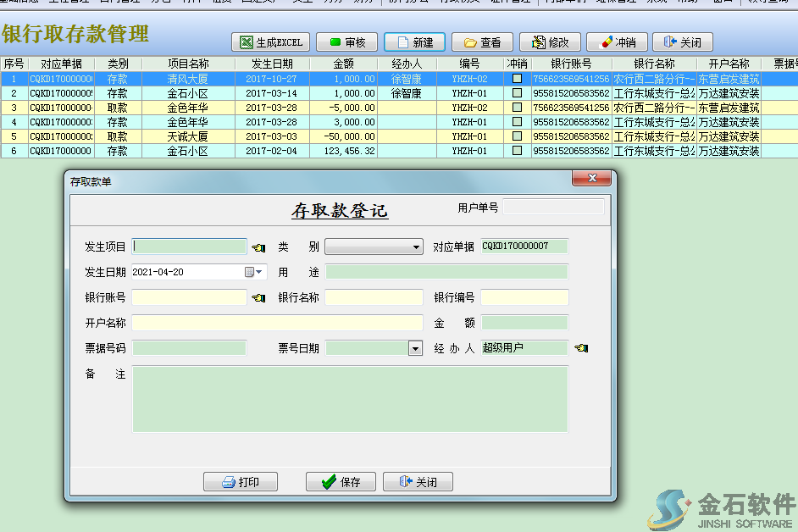Click into the 备注 remarks text area
Screen dimensions: 798x532
[x=350, y=398]
